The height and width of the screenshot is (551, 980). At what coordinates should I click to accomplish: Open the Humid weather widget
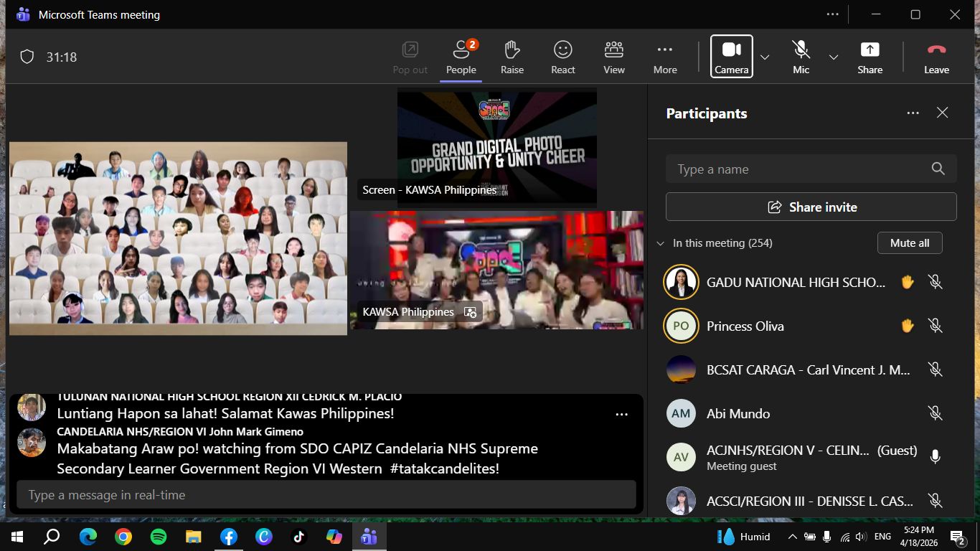tap(743, 537)
